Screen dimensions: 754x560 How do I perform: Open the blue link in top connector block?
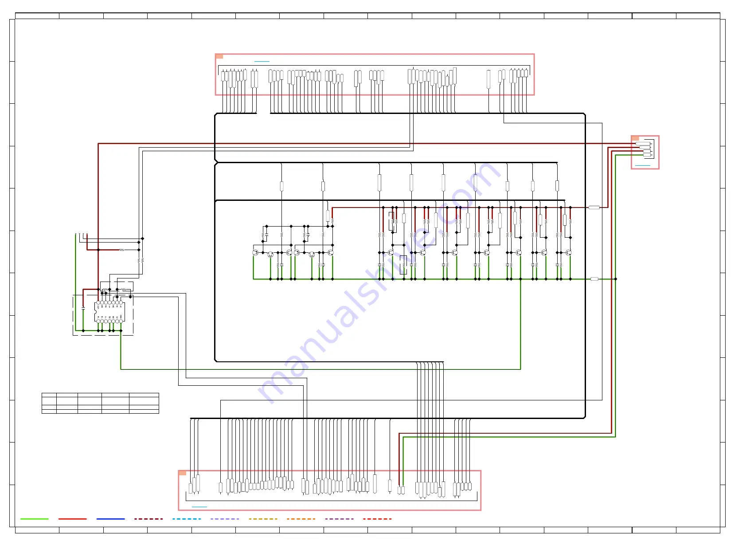[262, 61]
